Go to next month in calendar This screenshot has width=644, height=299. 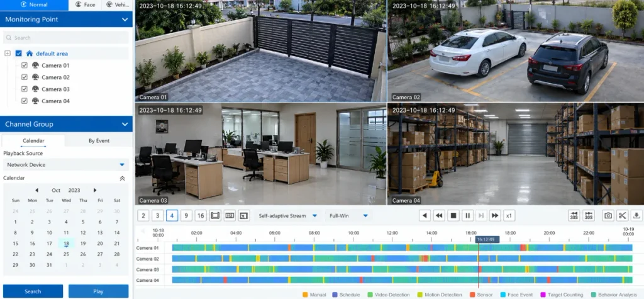[95, 191]
